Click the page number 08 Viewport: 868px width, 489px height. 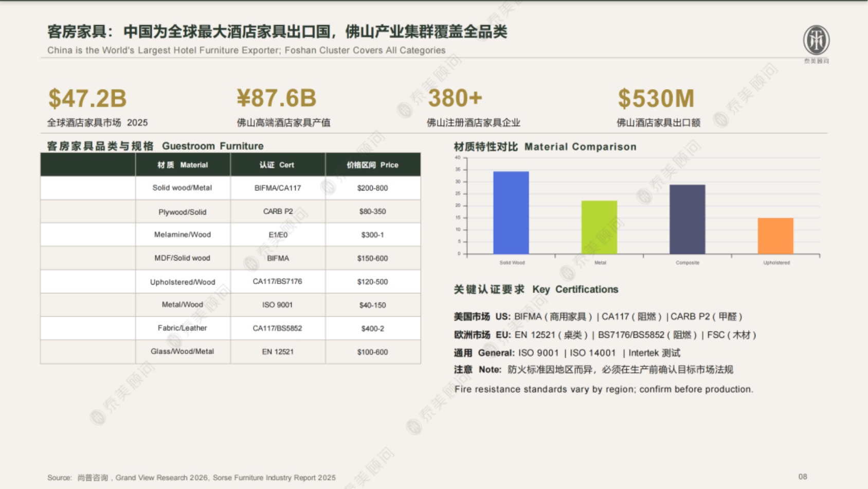[803, 477]
